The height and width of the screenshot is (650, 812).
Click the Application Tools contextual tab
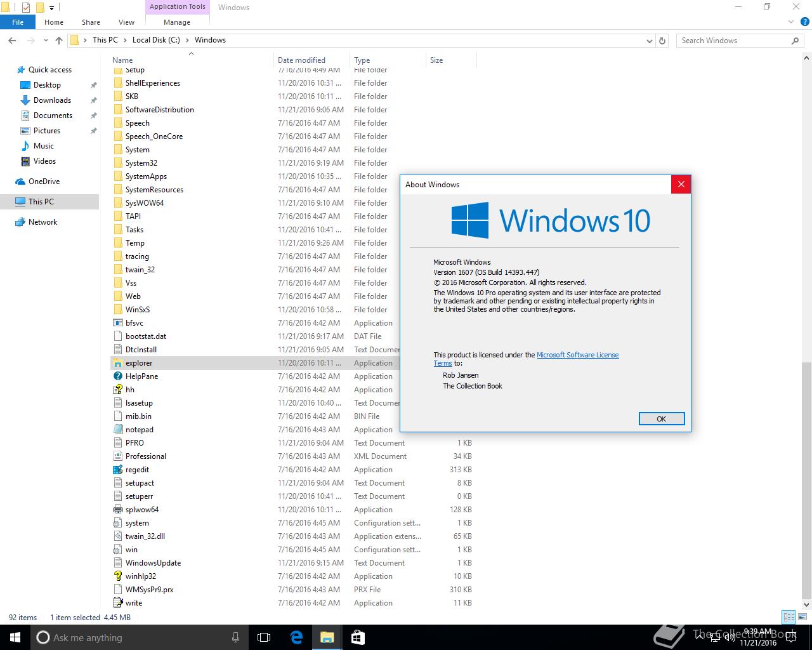click(x=178, y=6)
